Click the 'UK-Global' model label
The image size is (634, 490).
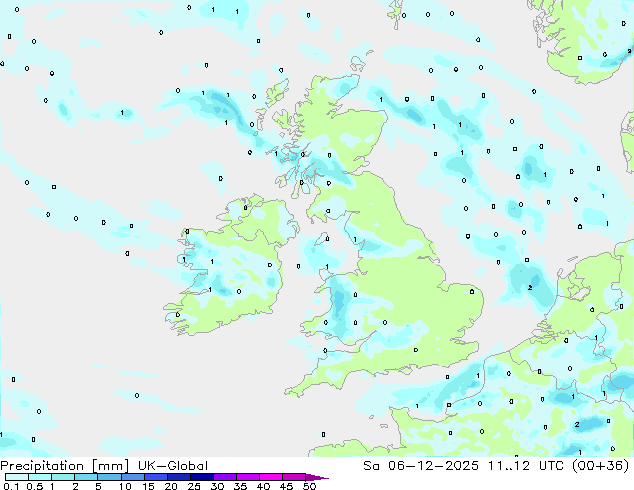(173, 466)
